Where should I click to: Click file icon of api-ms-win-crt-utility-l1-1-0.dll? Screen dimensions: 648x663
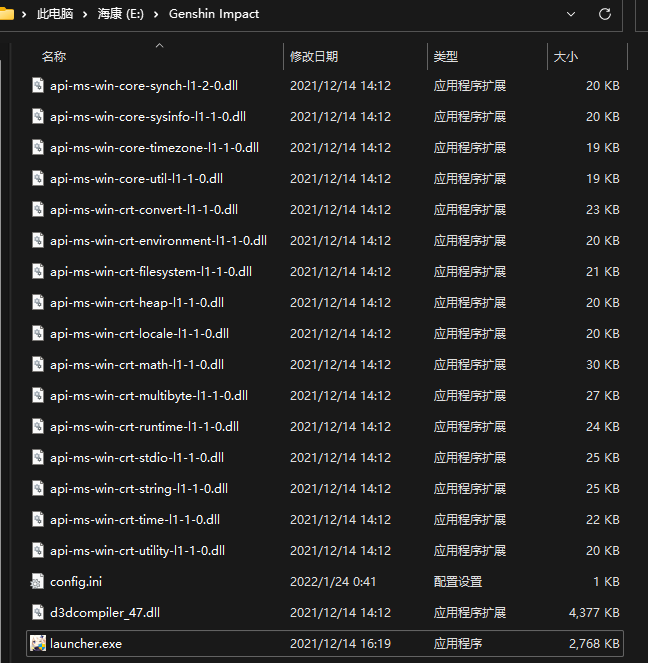[x=38, y=551]
